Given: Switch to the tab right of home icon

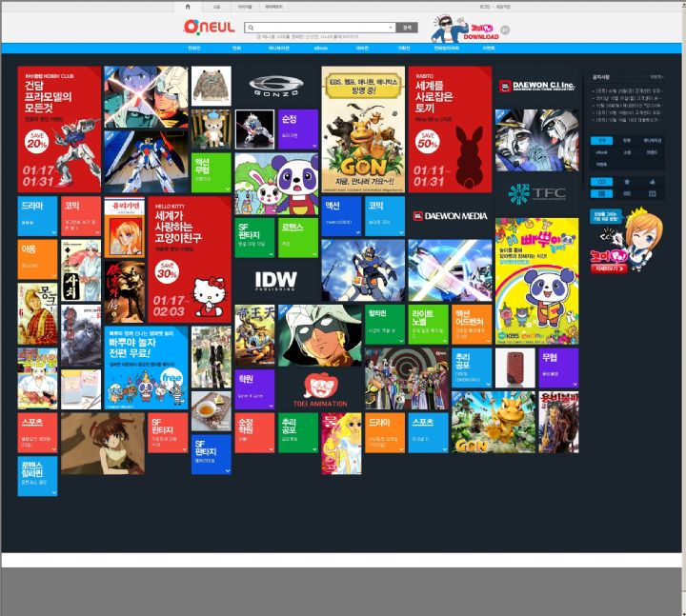Looking at the screenshot, I should [x=216, y=7].
